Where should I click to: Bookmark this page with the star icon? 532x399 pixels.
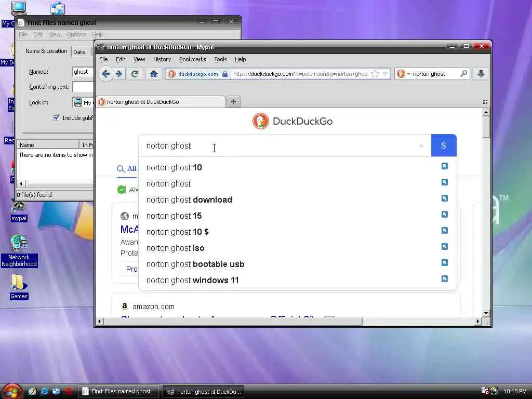coord(375,74)
